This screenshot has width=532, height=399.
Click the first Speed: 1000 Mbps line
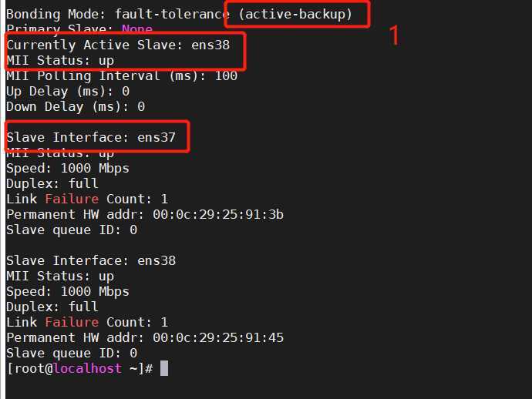click(68, 169)
